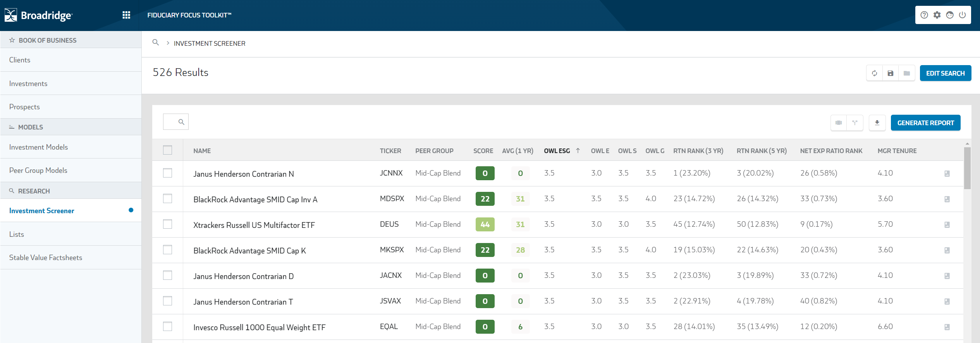
Task: Open factsheet icon for BlackRock Advantage SMID Cap K
Action: [x=947, y=250]
